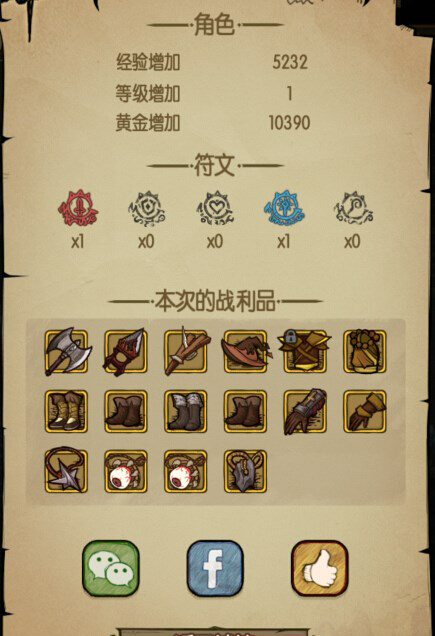This screenshot has height=636, width=435.
Task: Select the spiked star amulet item
Action: tap(66, 471)
